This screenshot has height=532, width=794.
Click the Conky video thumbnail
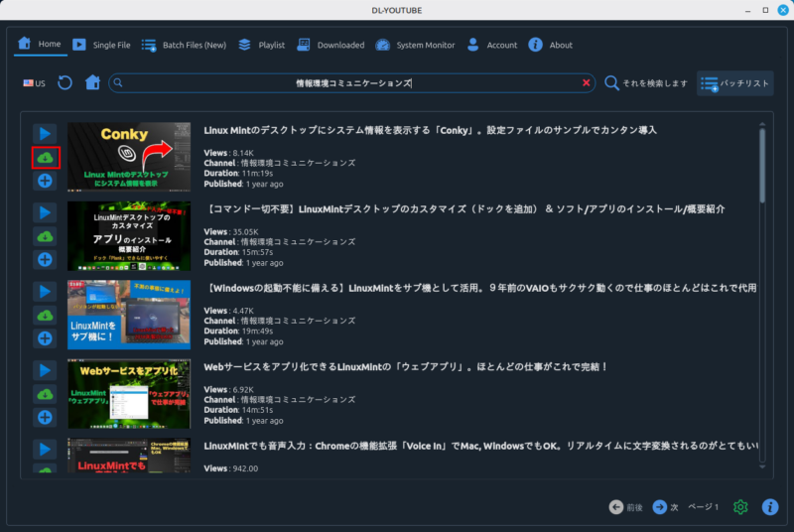[128, 157]
